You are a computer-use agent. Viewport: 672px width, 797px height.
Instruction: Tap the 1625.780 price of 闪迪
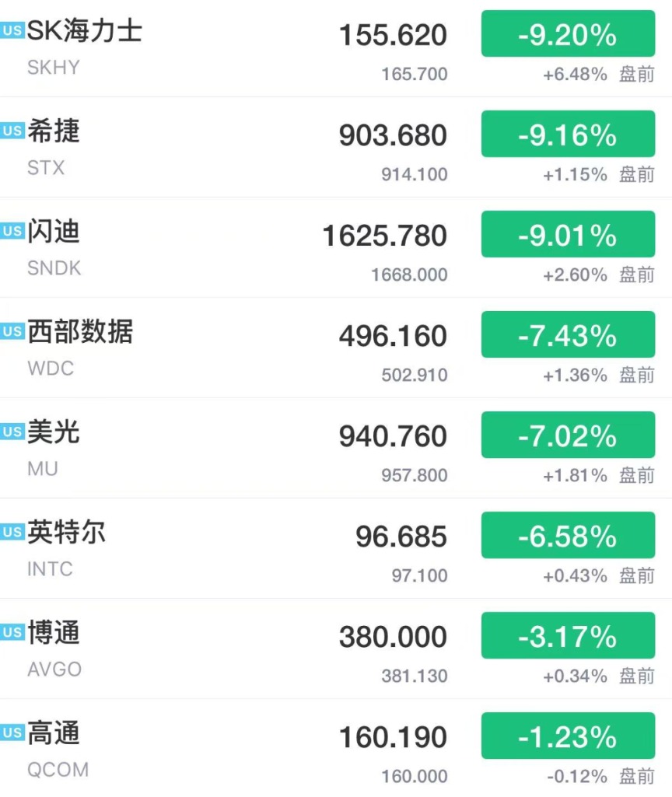click(x=384, y=236)
